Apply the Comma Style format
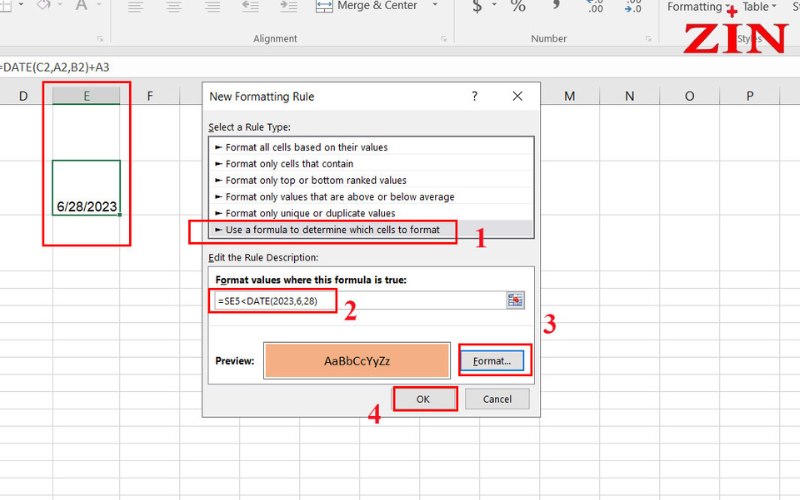 pyautogui.click(x=556, y=5)
